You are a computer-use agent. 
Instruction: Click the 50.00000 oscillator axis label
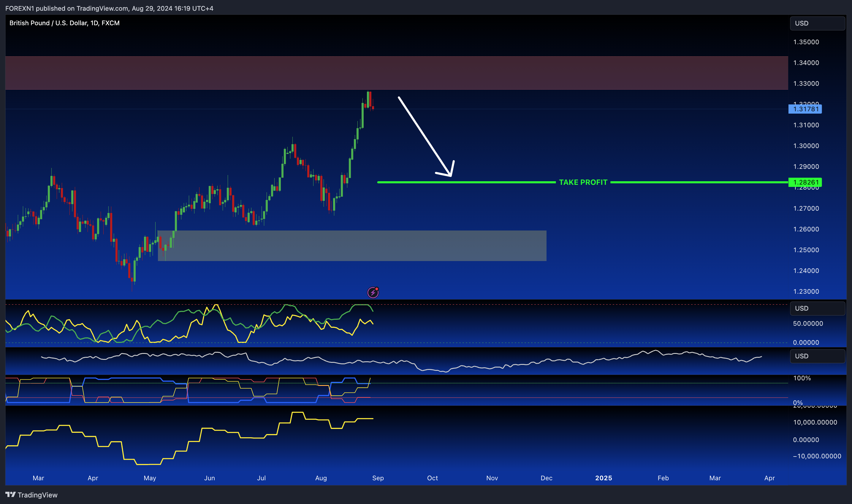click(x=808, y=323)
